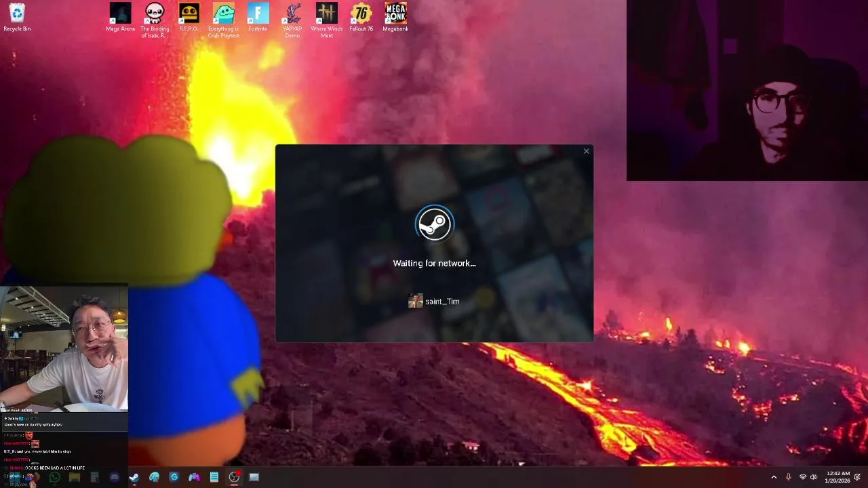Select the Megabonk desktop shortcut

coord(395,18)
